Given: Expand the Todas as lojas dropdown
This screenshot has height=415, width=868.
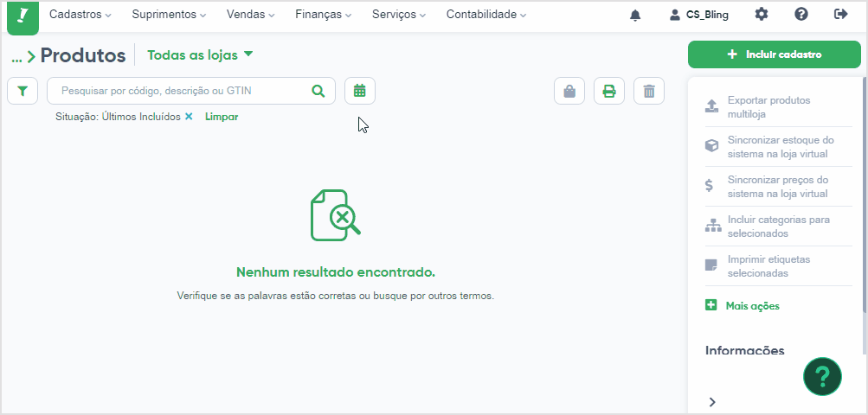Looking at the screenshot, I should click(x=200, y=54).
